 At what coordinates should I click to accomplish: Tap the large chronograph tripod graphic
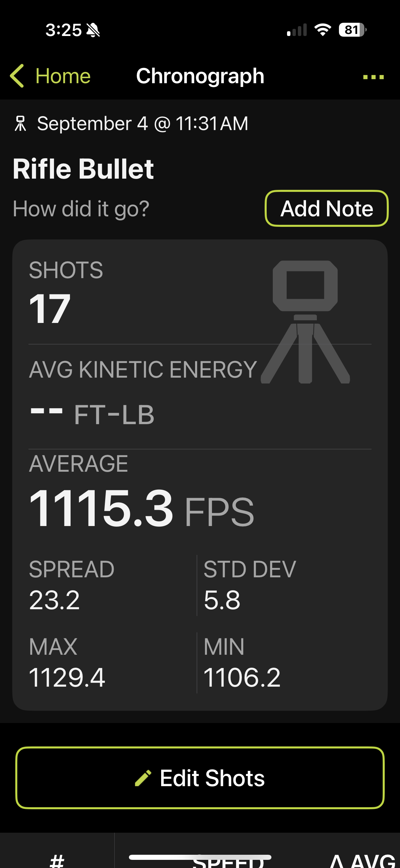coord(305,322)
